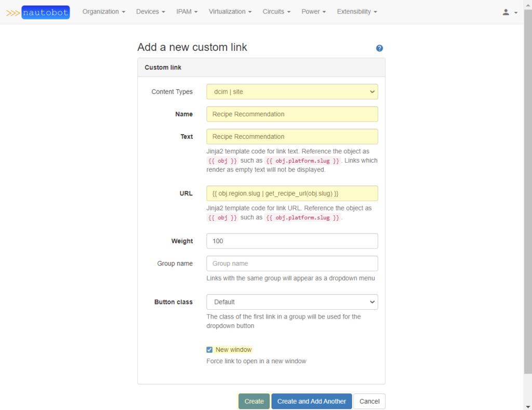532x410 pixels.
Task: Open the user profile icon menu
Action: (x=510, y=12)
